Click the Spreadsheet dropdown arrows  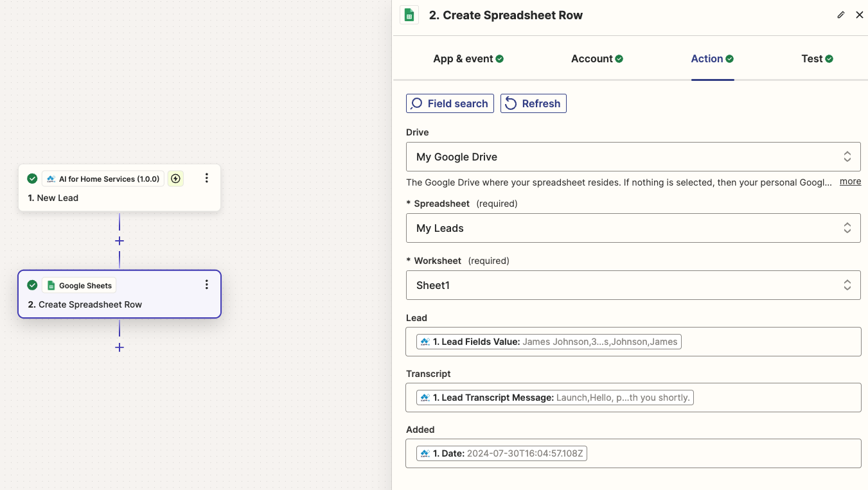tap(847, 228)
